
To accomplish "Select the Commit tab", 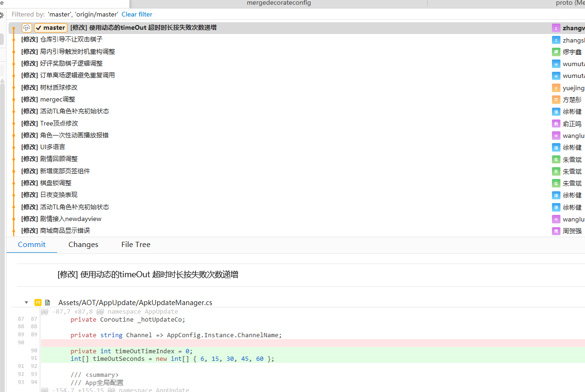I will click(32, 245).
